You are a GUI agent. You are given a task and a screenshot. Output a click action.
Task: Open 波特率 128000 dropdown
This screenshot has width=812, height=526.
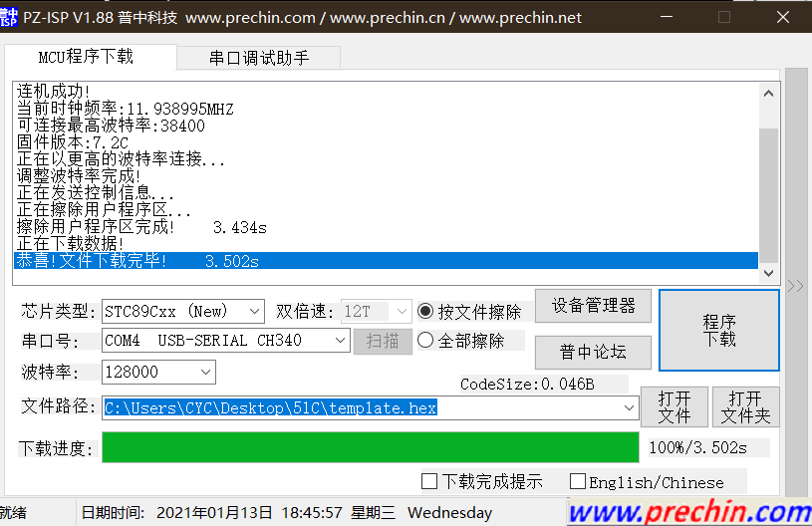(158, 372)
